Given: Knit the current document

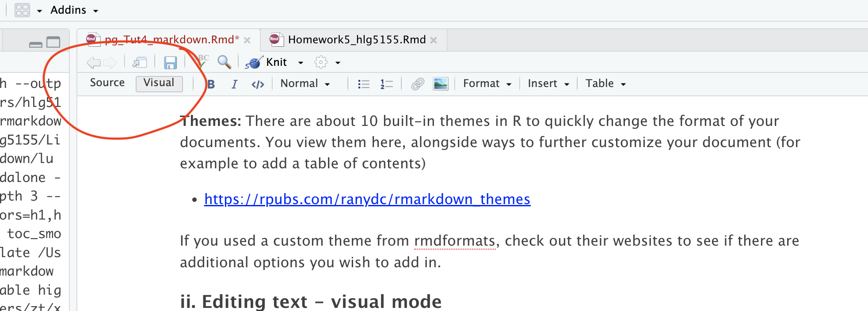Looking at the screenshot, I should (x=268, y=62).
